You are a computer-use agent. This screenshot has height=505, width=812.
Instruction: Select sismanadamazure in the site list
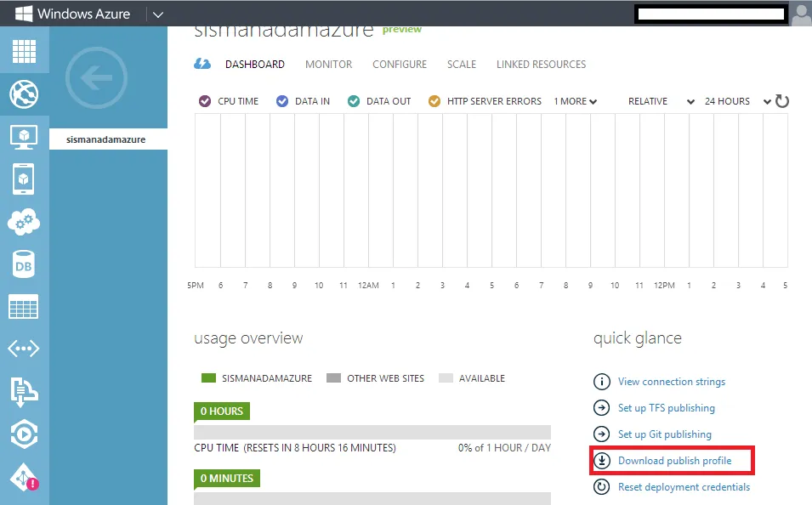108,139
